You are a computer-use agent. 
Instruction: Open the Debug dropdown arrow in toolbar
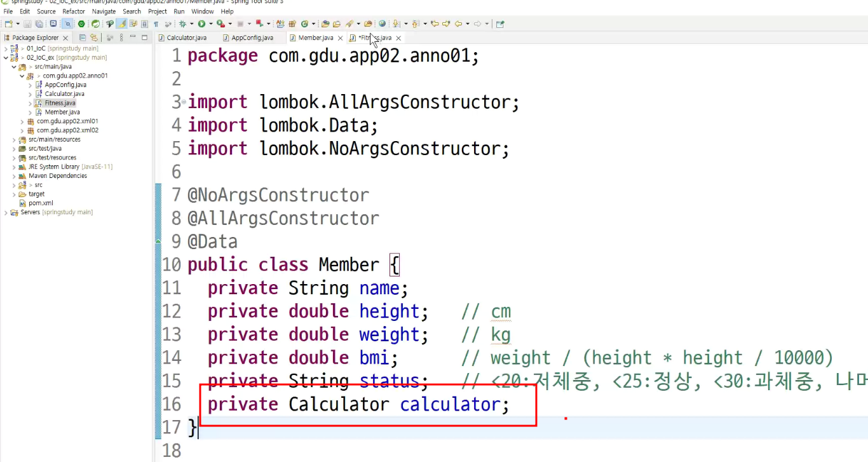tap(191, 24)
